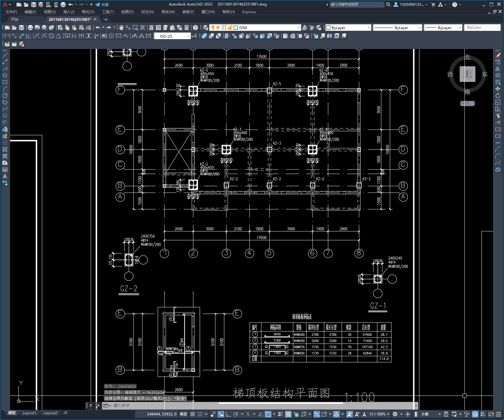Activate the Radius dimension tool

pos(37,36)
